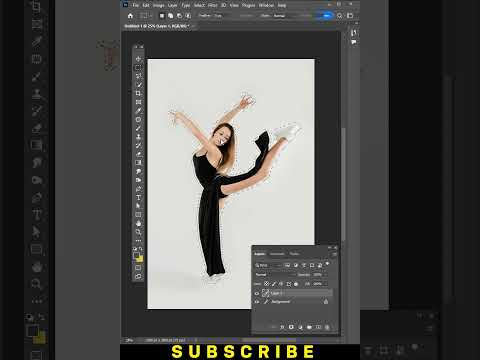
Task: Click the canvas vertical scrollbar
Action: (x=343, y=183)
